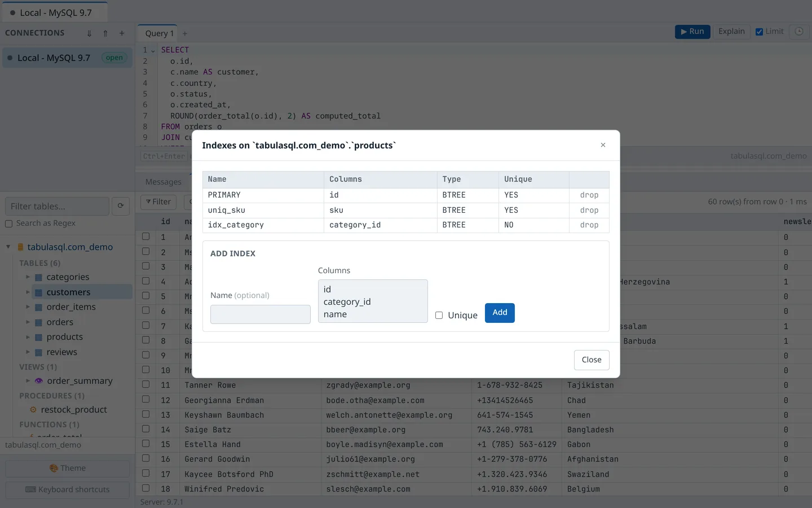Image resolution: width=812 pixels, height=508 pixels.
Task: Close the Indexes dialog with the X icon
Action: tap(603, 145)
